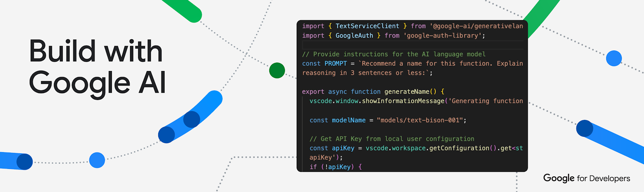Click the const apiKey getConfiguration line
The image size is (644, 192).
(416, 148)
